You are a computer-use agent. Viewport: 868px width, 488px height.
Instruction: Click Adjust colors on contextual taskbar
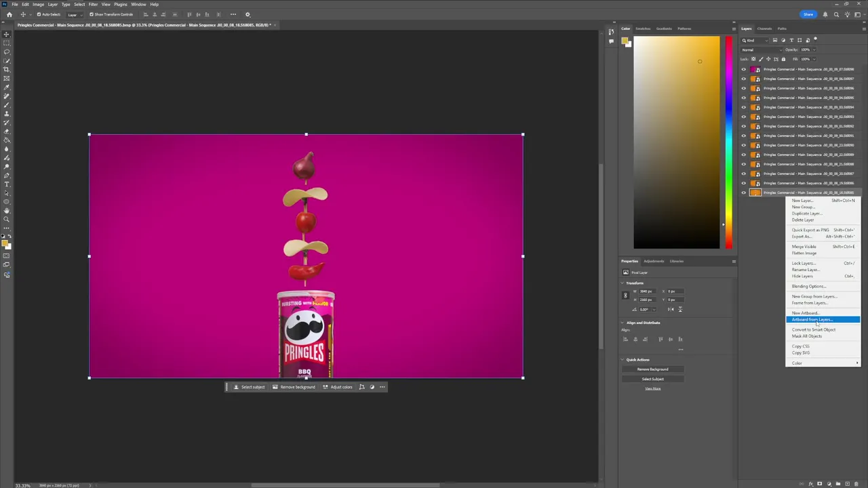338,387
